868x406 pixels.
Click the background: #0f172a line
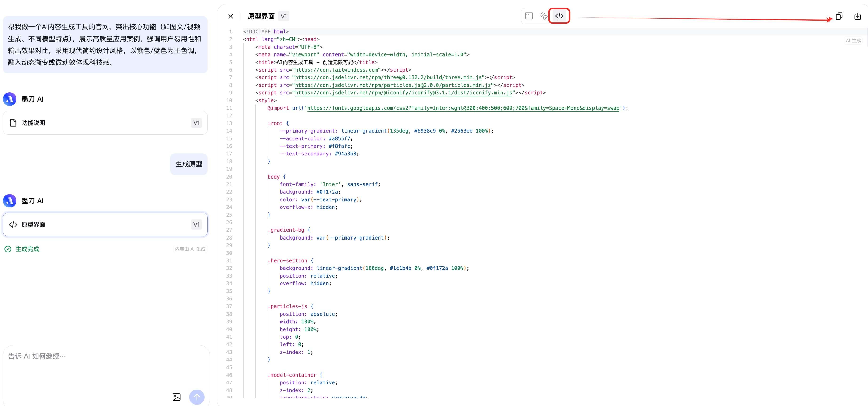click(310, 192)
